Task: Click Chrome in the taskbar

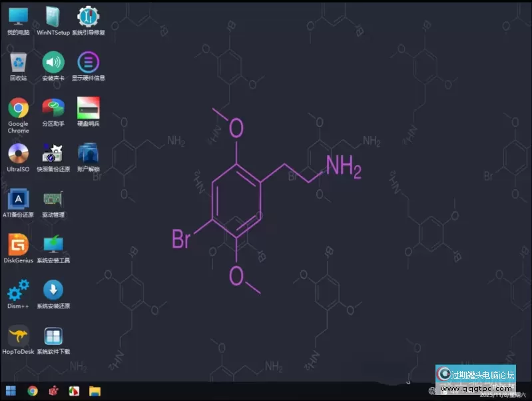Action: click(x=33, y=391)
